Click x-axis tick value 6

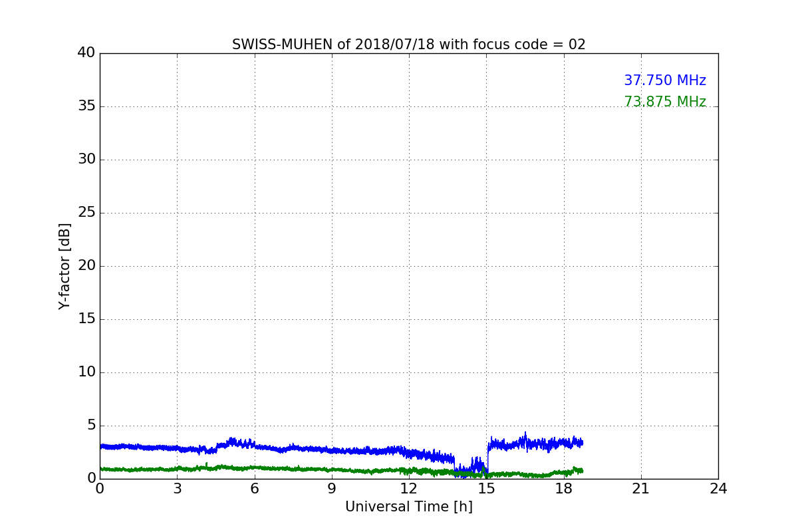(254, 489)
